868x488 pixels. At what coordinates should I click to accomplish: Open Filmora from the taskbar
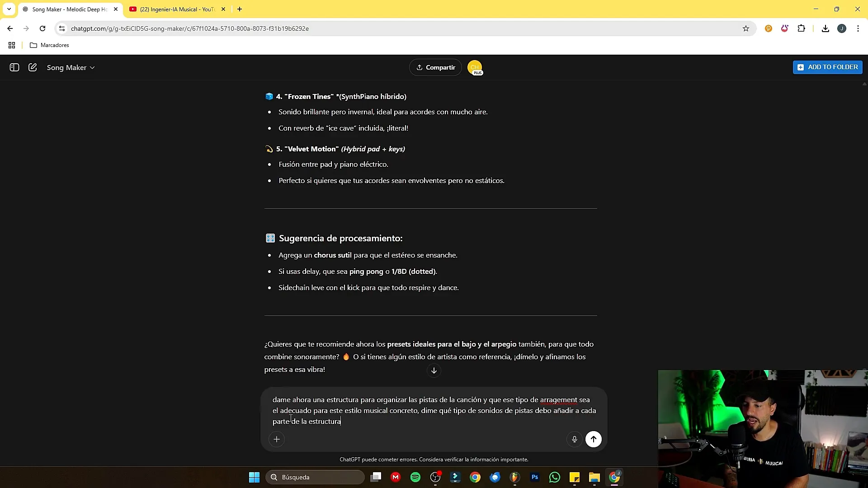click(x=455, y=477)
